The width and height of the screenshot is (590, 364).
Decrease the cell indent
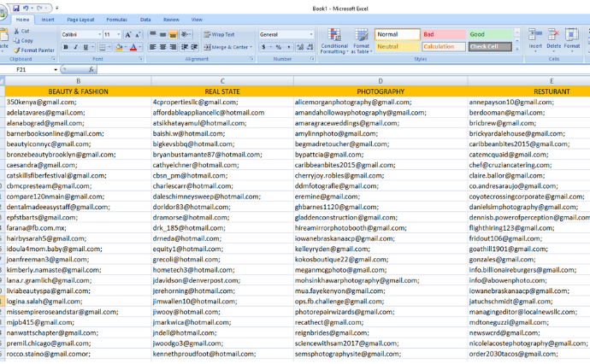(185, 47)
